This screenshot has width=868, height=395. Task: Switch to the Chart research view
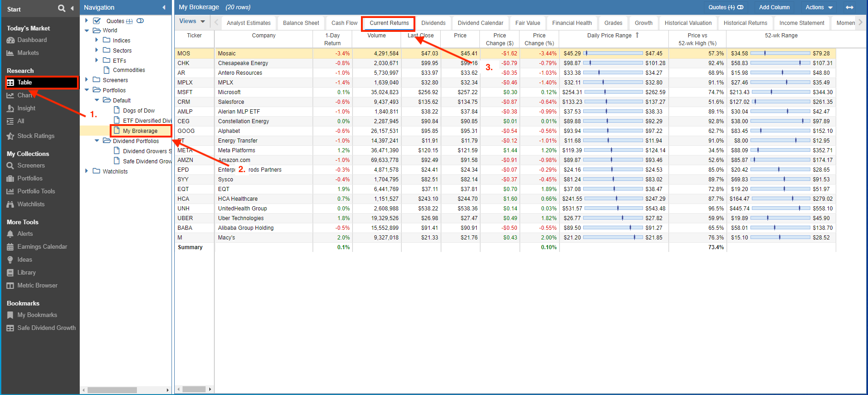point(24,96)
